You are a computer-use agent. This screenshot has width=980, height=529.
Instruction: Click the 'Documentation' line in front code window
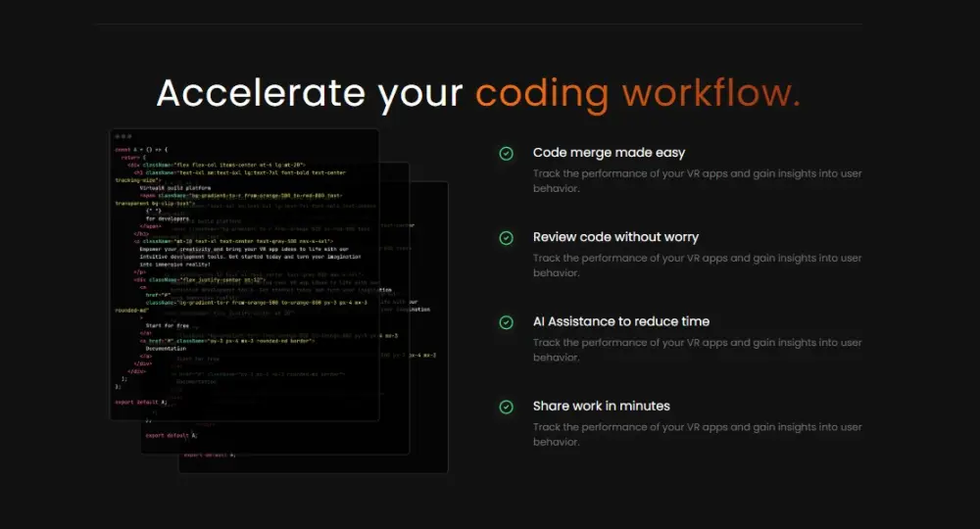coord(166,349)
